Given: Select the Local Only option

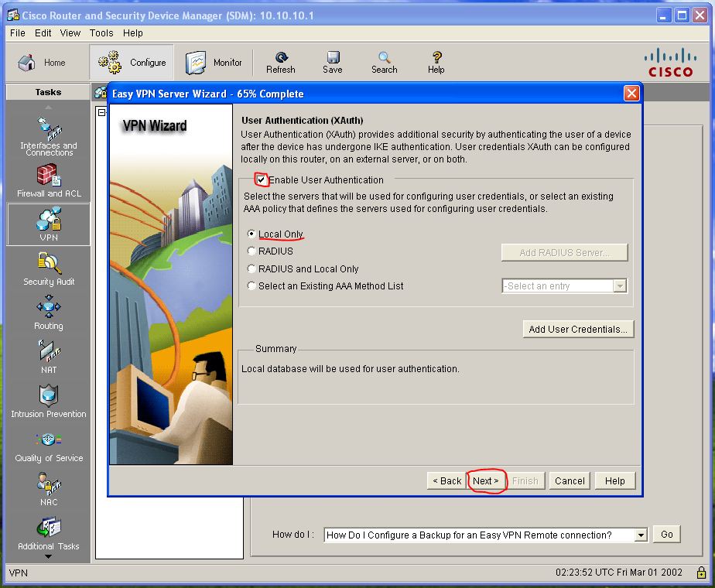Looking at the screenshot, I should (251, 234).
